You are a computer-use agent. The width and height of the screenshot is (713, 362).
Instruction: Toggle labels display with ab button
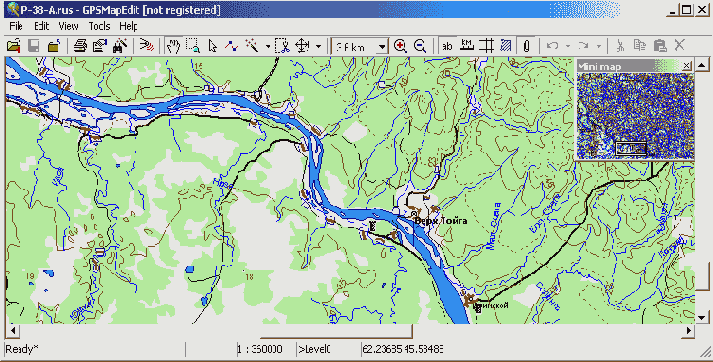click(x=447, y=46)
